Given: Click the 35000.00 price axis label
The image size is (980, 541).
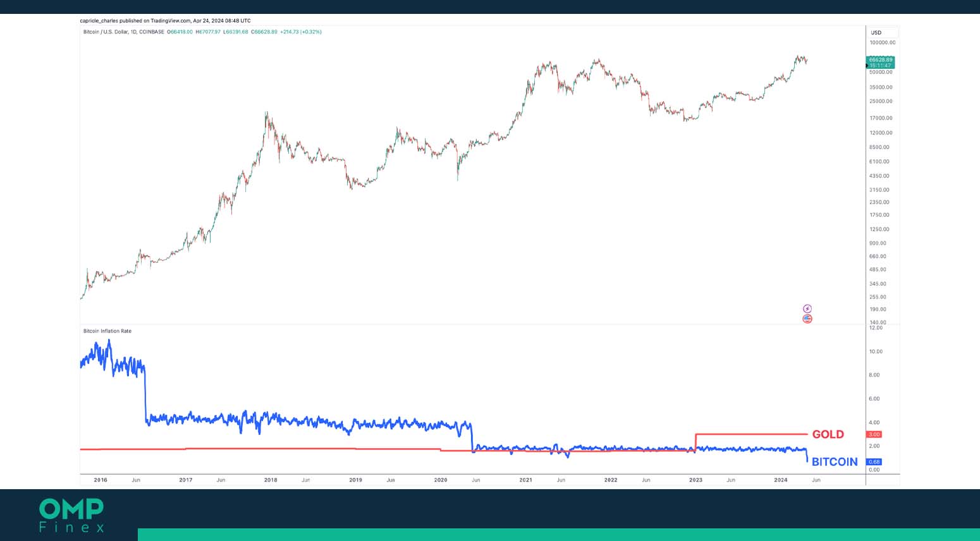Looking at the screenshot, I should tap(881, 87).
